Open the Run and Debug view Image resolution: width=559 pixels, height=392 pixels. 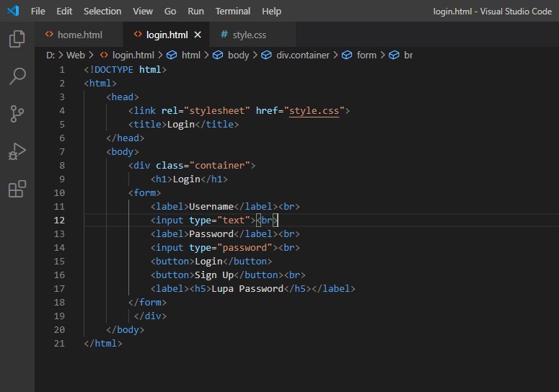tap(17, 151)
